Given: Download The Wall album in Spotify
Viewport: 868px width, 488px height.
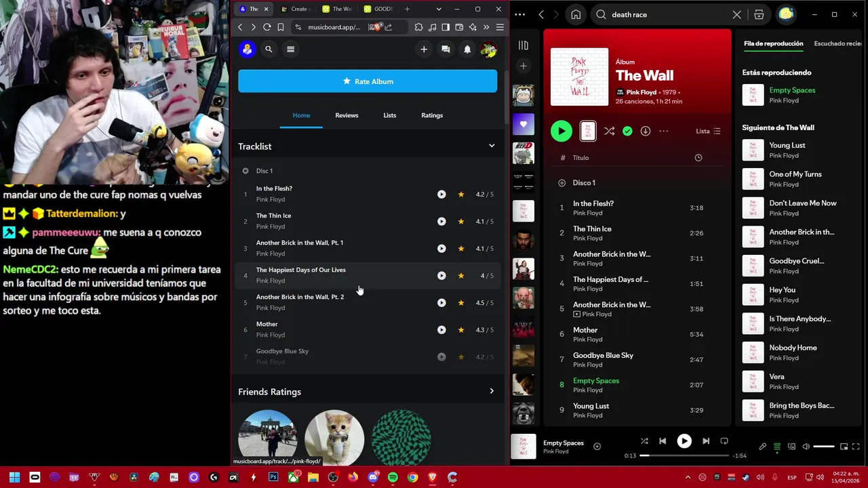Looking at the screenshot, I should (x=646, y=131).
